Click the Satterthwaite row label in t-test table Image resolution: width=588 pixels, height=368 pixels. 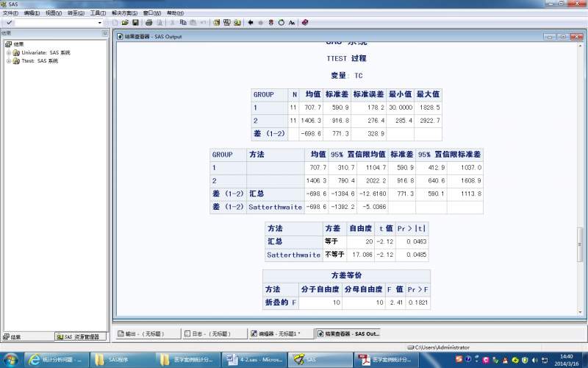[293, 255]
